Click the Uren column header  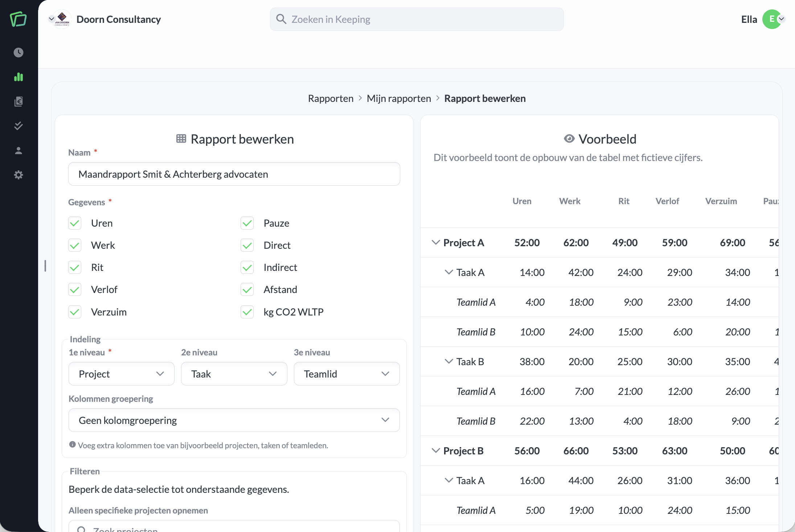point(522,201)
